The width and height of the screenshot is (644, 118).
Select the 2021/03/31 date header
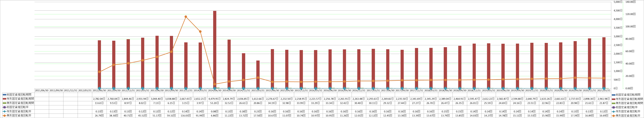(x=604, y=90)
